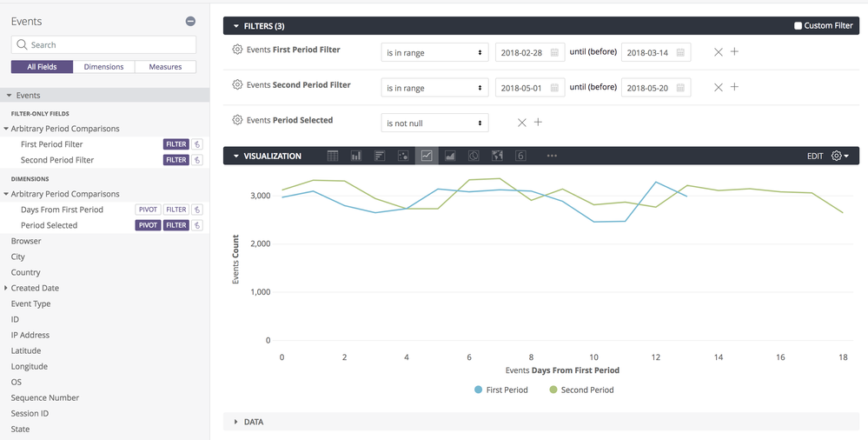Open gear for First Period Filter
The image size is (868, 440).
[x=237, y=50]
